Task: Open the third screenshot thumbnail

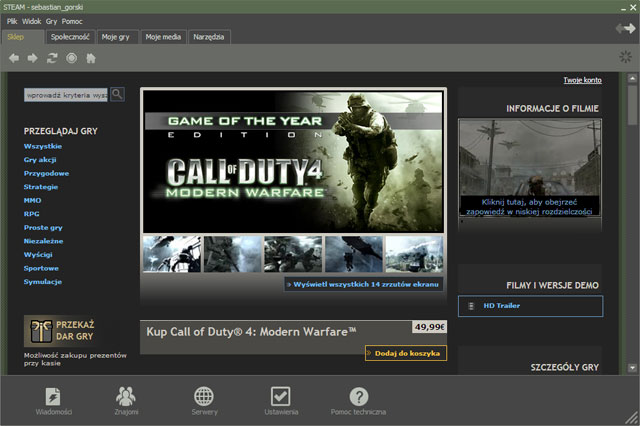Action: 293,254
